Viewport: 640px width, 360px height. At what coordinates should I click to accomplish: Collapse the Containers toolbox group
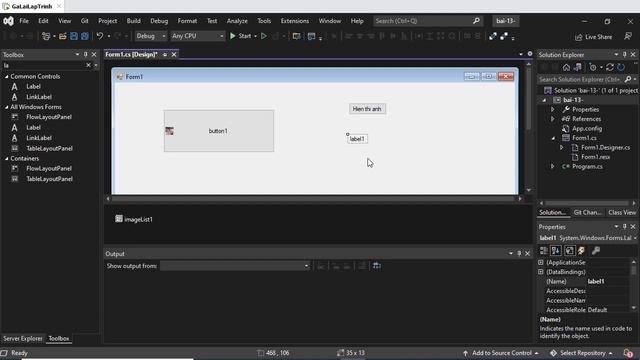point(7,158)
